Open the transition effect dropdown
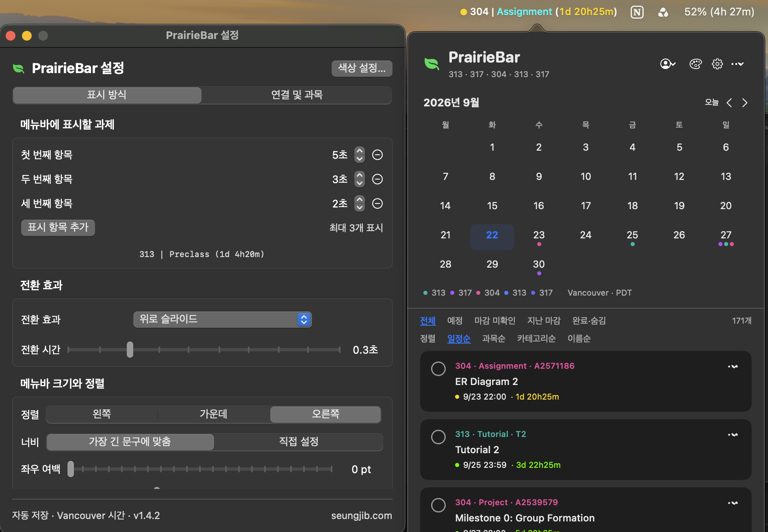 point(222,320)
